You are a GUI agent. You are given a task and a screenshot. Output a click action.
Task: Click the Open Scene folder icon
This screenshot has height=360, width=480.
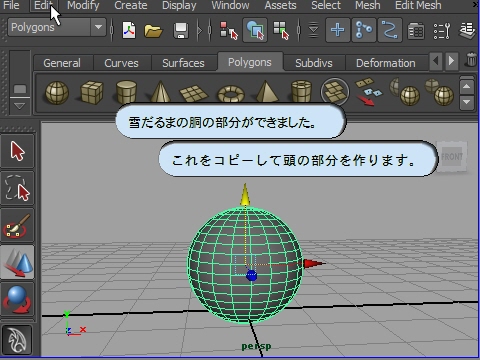click(x=153, y=31)
